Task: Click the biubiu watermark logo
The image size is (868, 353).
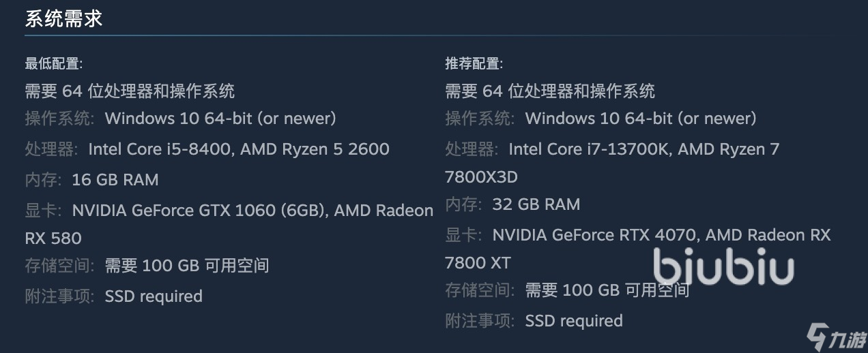Action: [723, 266]
